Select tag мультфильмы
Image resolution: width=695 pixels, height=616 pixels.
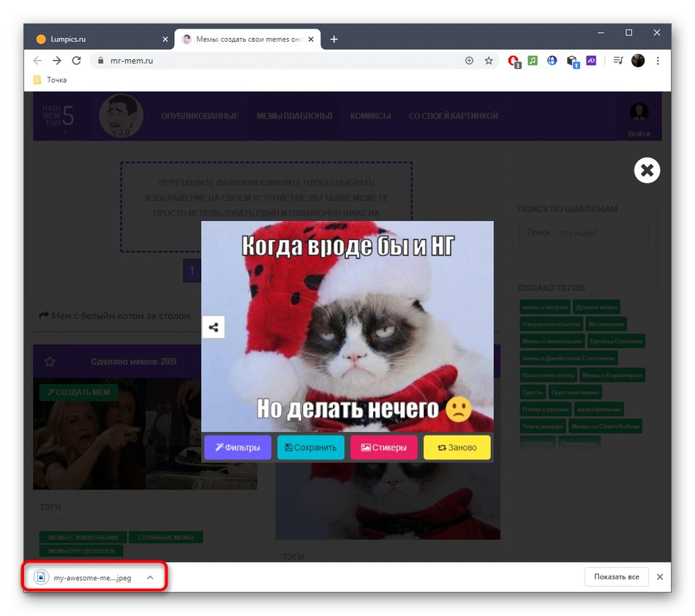pyautogui.click(x=598, y=409)
